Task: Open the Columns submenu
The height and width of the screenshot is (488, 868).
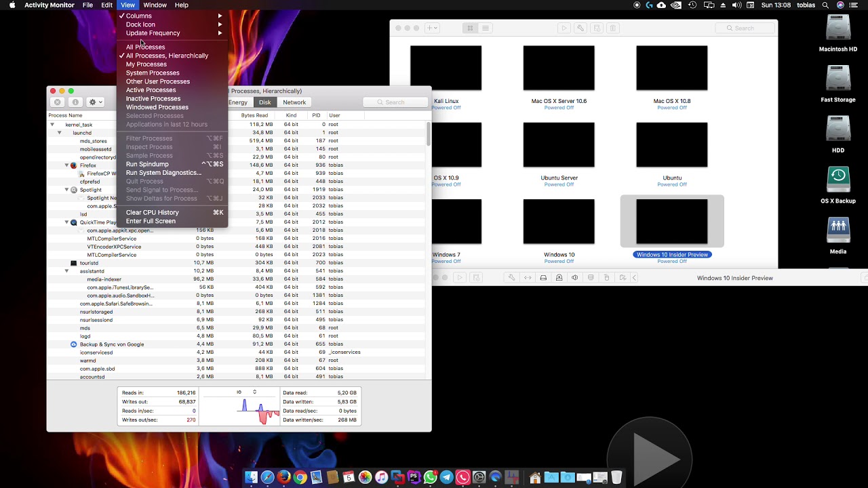Action: tap(174, 16)
